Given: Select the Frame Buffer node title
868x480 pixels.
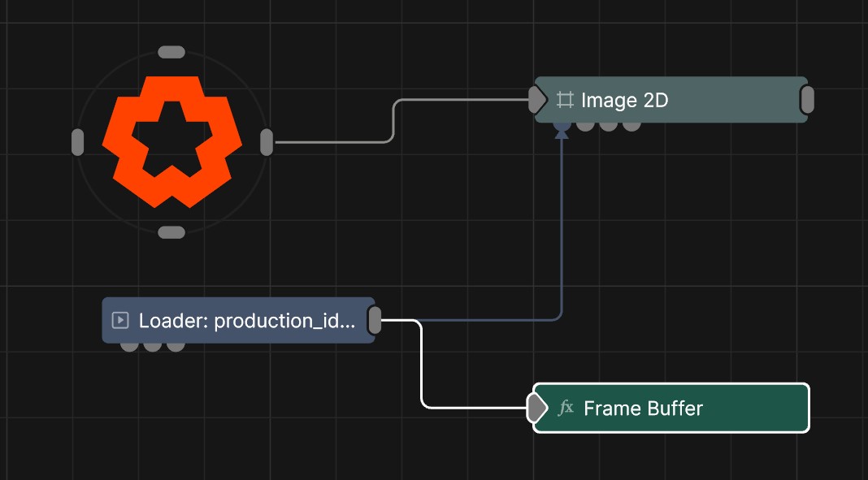Looking at the screenshot, I should click(x=643, y=408).
